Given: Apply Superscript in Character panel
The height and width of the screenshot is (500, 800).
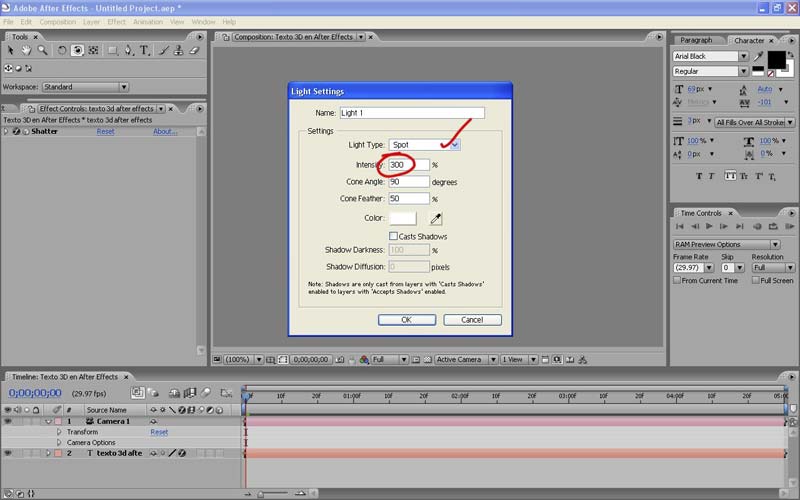Looking at the screenshot, I should click(x=759, y=176).
